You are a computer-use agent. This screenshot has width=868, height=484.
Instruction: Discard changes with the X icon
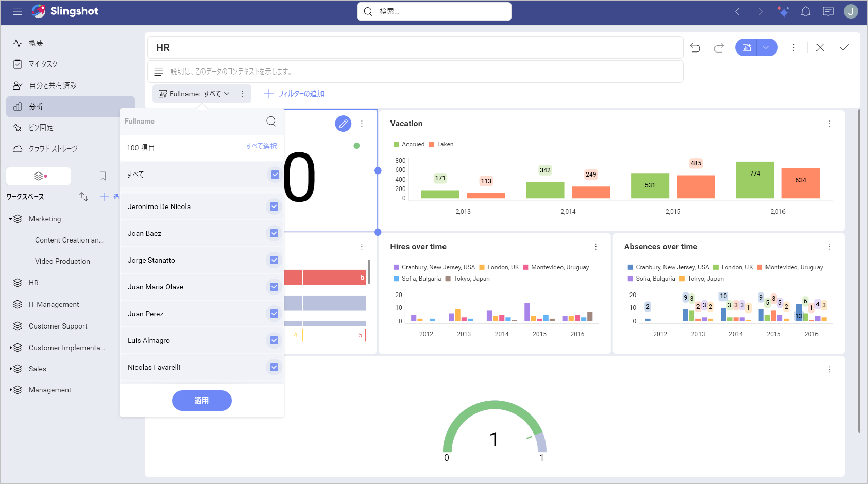(x=820, y=47)
